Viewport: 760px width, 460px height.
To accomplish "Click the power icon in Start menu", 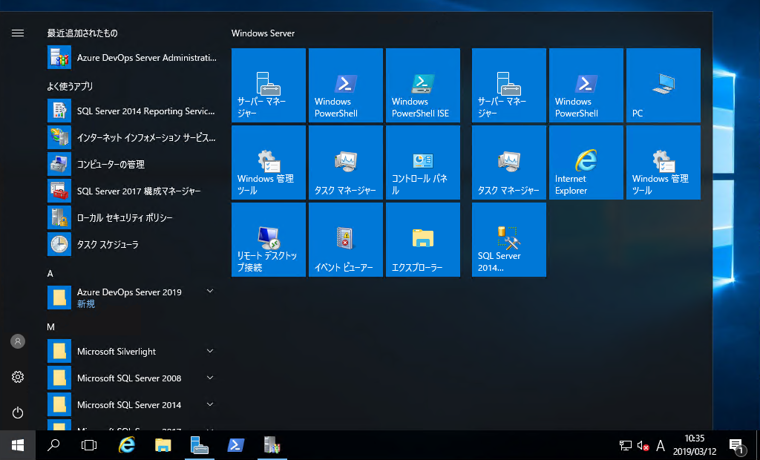I will click(x=17, y=412).
